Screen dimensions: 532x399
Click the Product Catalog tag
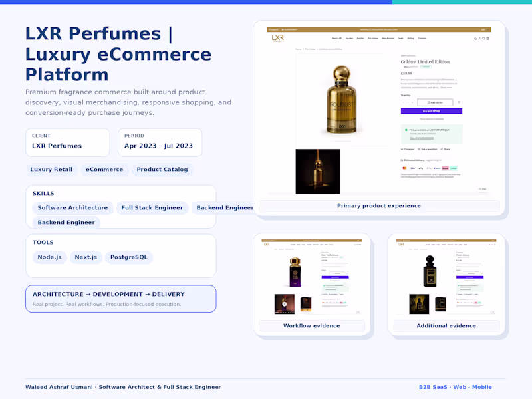pos(162,170)
